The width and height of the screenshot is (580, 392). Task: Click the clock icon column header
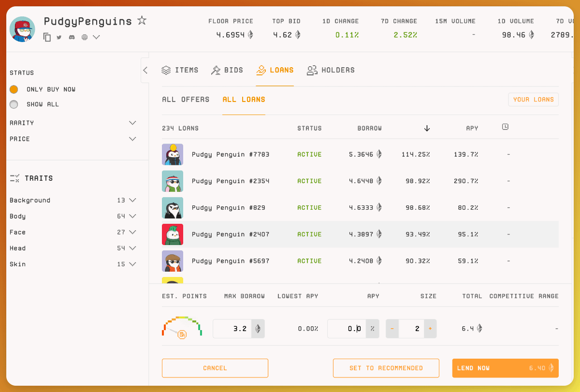click(505, 127)
